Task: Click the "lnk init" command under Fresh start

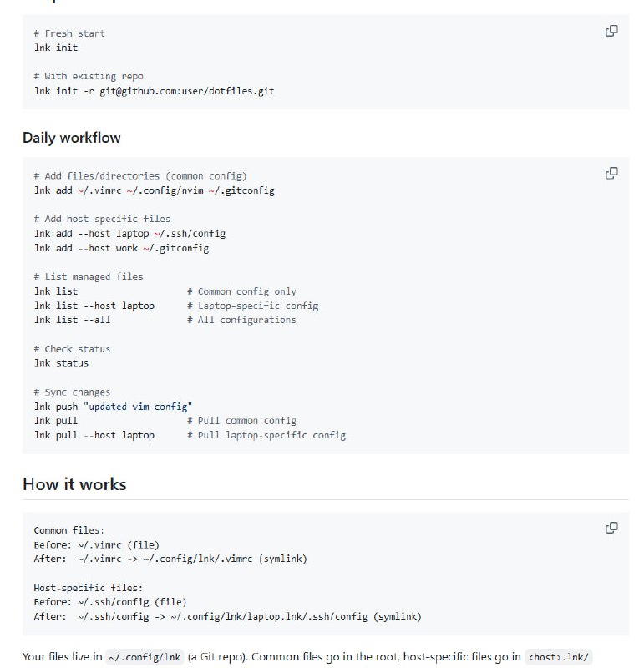Action: 56,48
